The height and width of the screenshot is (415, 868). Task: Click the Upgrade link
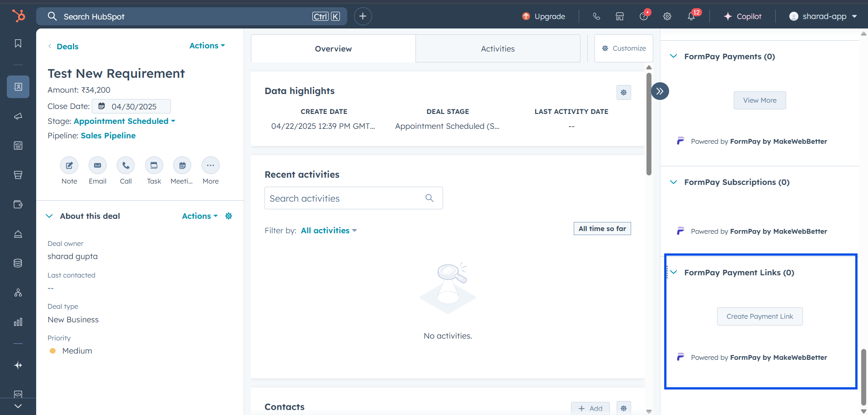(543, 16)
